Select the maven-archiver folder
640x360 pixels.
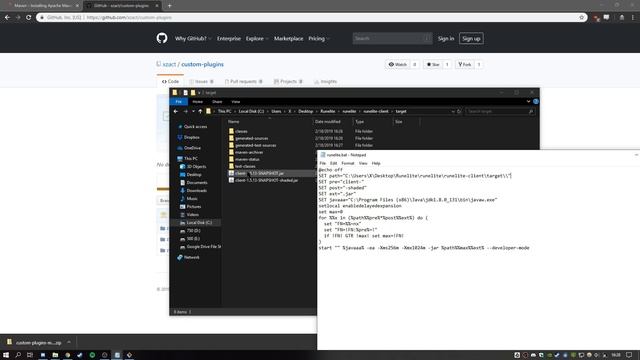point(249,152)
